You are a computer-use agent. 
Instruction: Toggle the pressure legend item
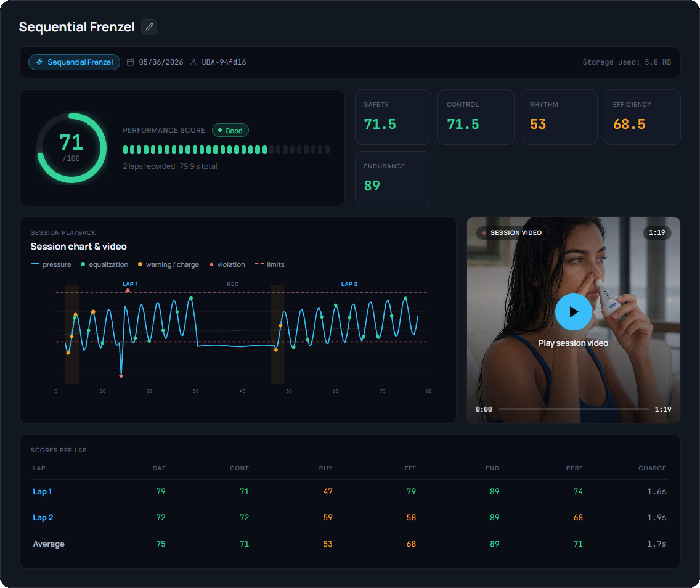[51, 265]
